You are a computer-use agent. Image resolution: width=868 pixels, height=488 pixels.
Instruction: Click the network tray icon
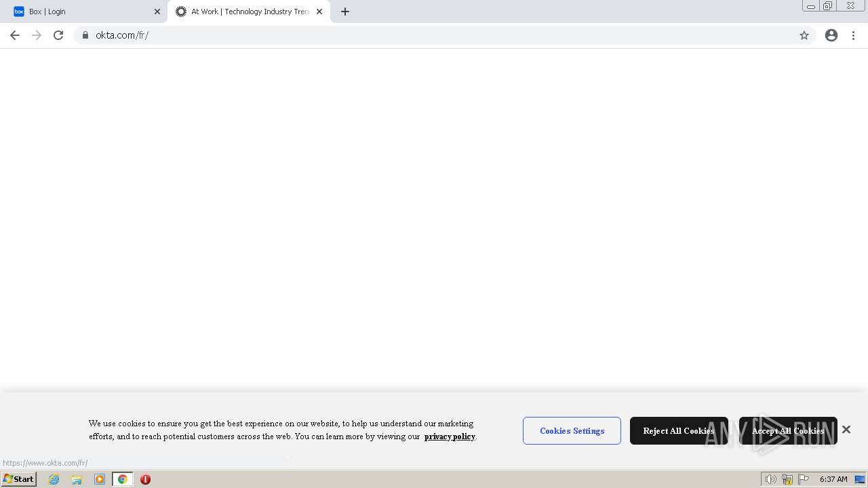click(x=787, y=479)
